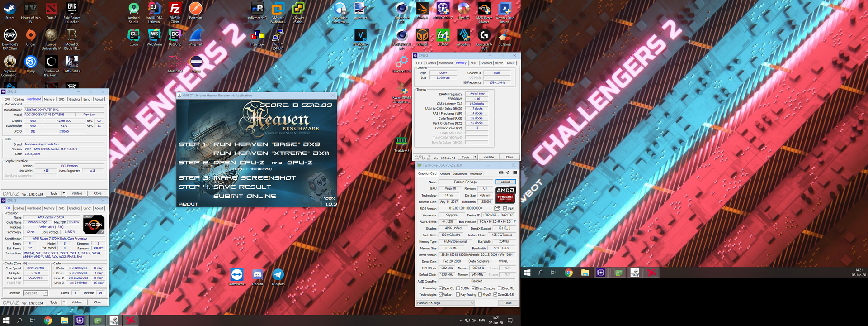This screenshot has width=868, height=326.
Task: Expand Tools dropdown arrow in CPU-Z Memory window
Action: pyautogui.click(x=476, y=157)
